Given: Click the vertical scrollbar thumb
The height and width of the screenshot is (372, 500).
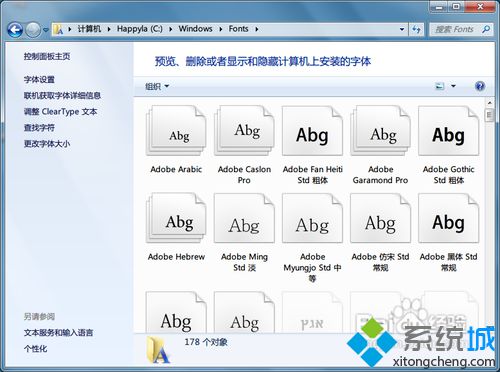Looking at the screenshot, I should pos(489,115).
